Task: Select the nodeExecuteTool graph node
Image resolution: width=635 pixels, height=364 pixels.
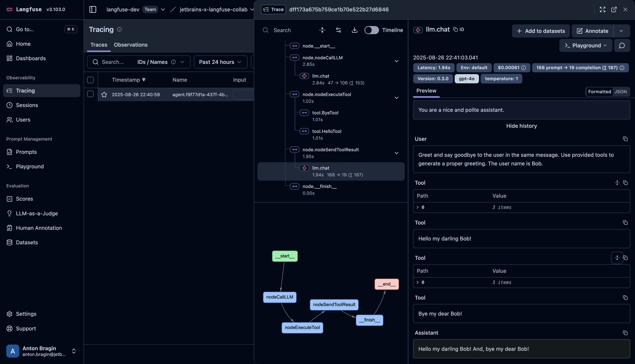Action: click(302, 327)
